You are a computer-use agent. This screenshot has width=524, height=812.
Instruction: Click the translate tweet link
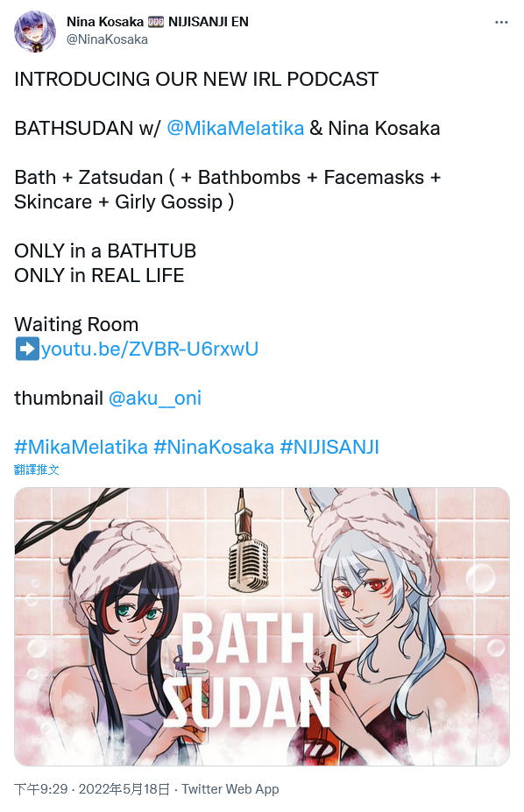(37, 470)
